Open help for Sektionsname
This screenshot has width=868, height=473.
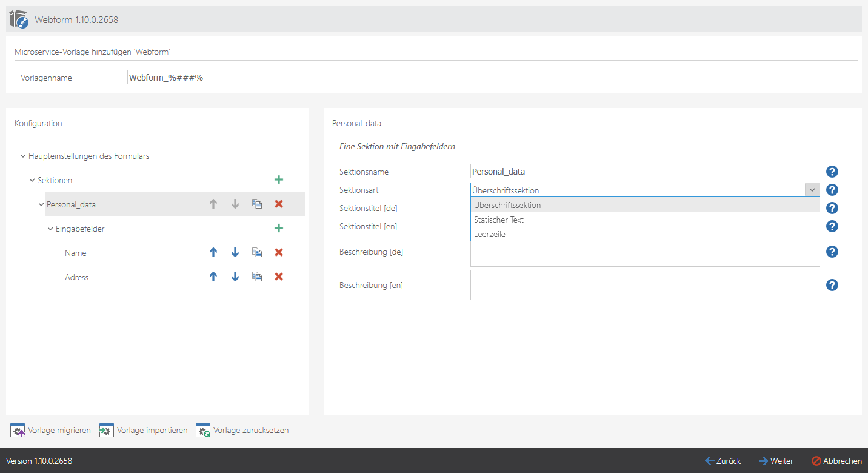click(x=832, y=172)
